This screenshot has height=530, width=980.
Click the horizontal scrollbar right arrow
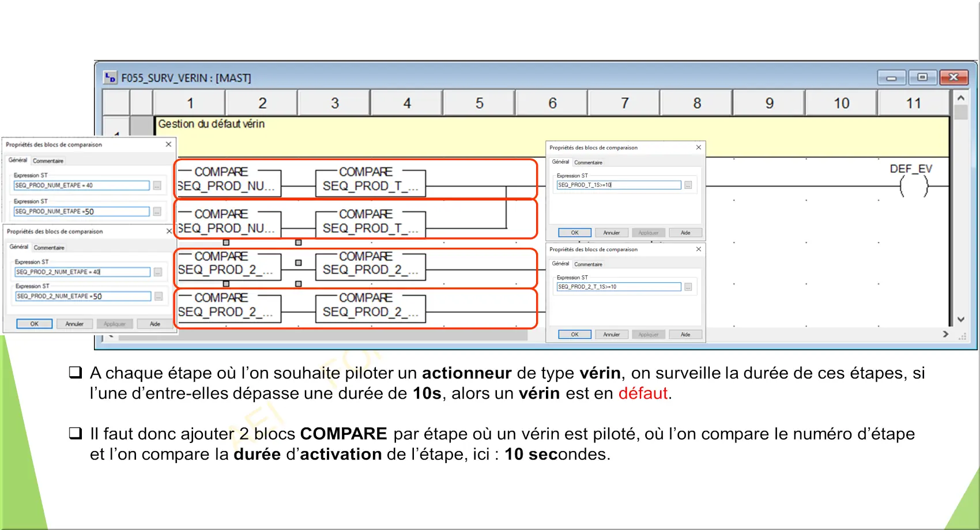pyautogui.click(x=945, y=334)
